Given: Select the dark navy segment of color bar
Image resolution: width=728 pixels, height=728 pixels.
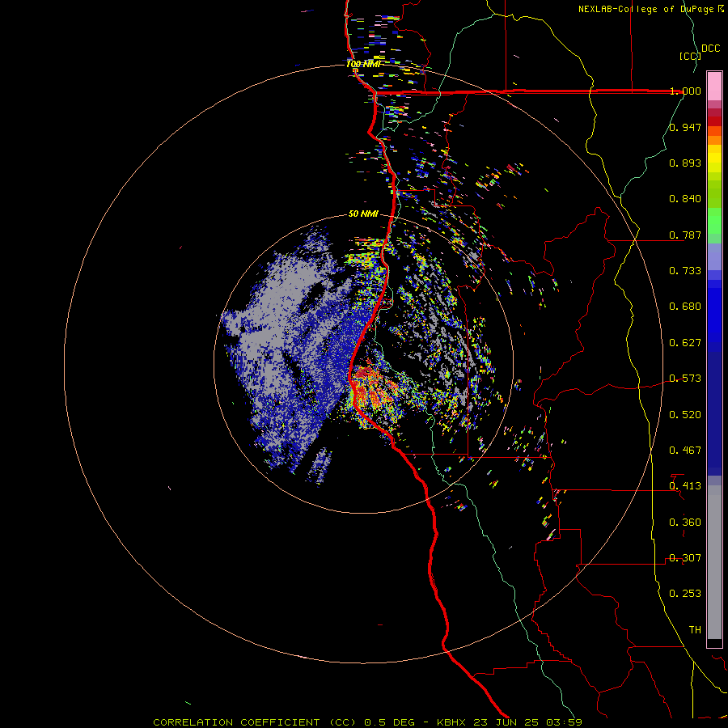Looking at the screenshot, I should click(714, 411).
